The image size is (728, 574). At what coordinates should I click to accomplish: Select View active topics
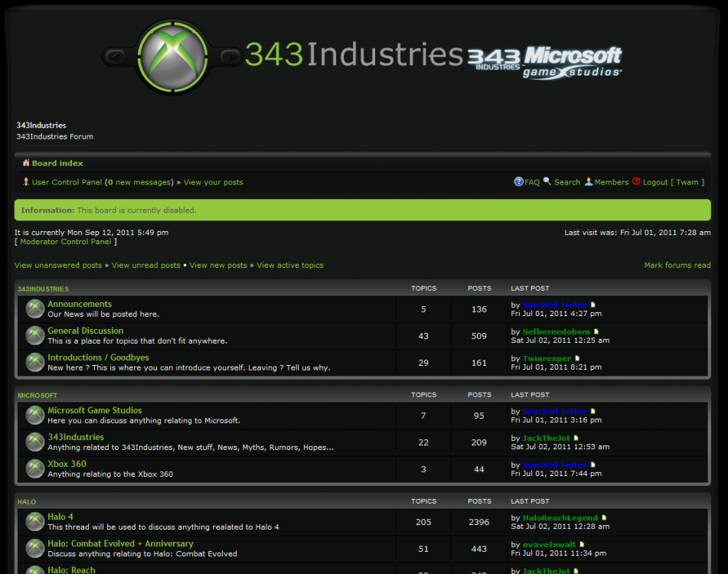pos(290,266)
